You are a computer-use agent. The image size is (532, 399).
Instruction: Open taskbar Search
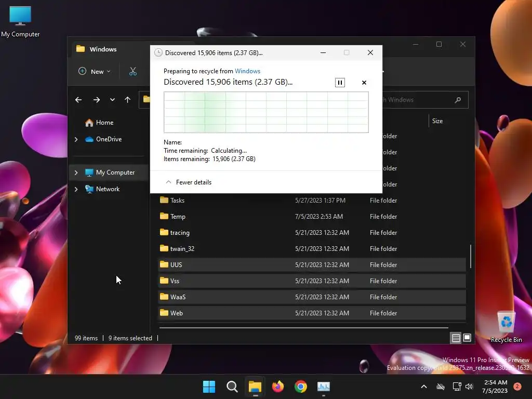pos(232,387)
